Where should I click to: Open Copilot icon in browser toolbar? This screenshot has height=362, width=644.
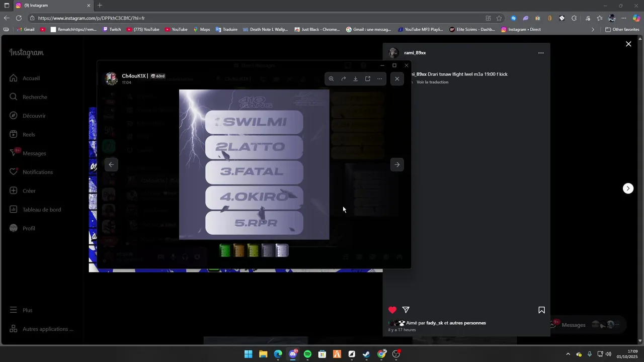(636, 18)
